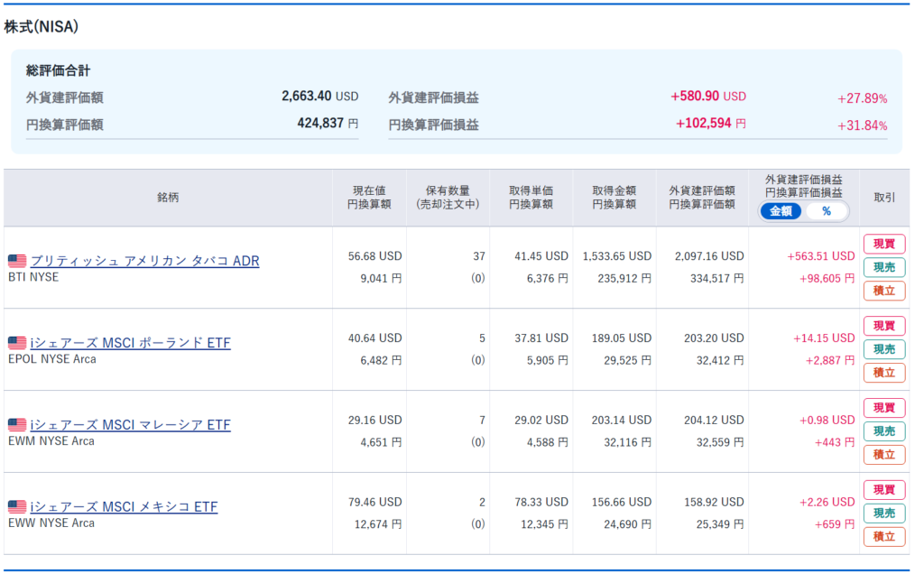Buy EWW Mexico ETF with 現買
This screenshot has width=924, height=583.
(884, 490)
